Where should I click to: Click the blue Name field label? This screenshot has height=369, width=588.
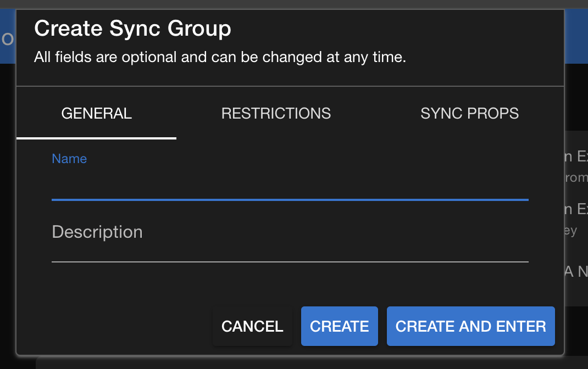pyautogui.click(x=69, y=159)
